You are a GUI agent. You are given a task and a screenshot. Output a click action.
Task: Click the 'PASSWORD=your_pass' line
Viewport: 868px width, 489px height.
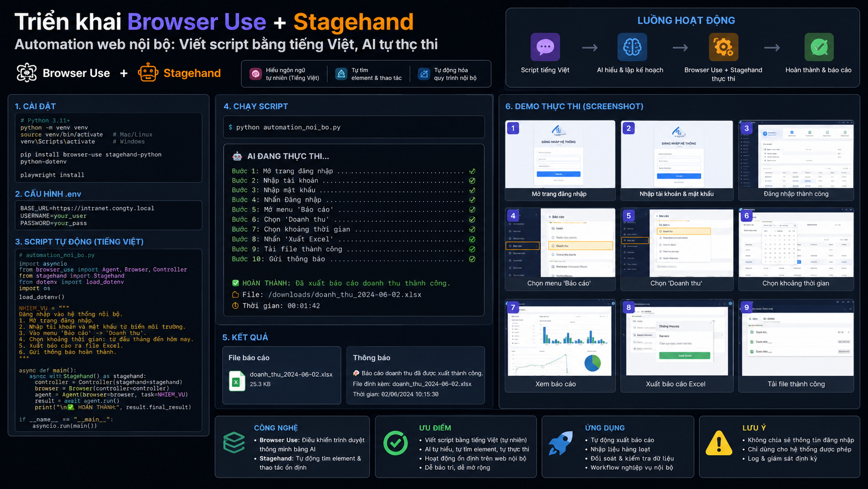(x=53, y=223)
